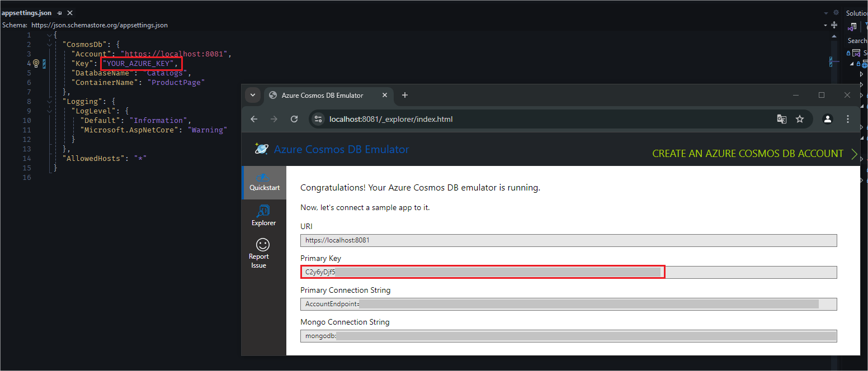Open the editor tab list dropdown arrow

click(x=826, y=12)
